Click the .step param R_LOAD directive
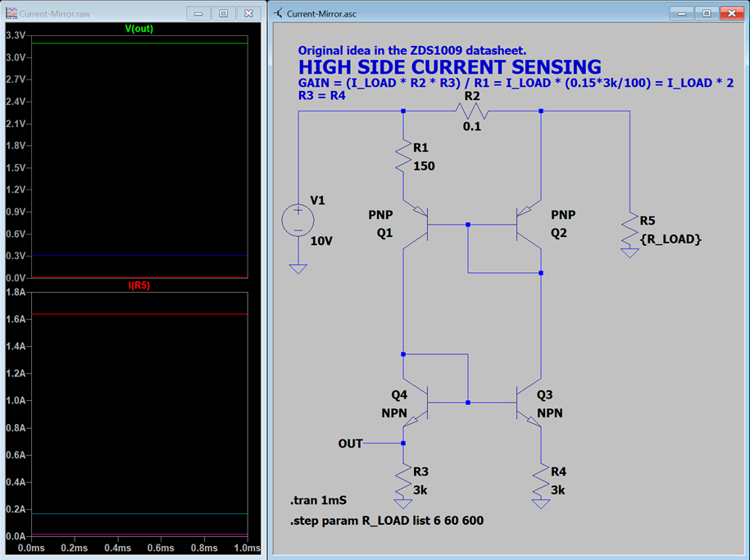Image resolution: width=750 pixels, height=560 pixels. 392,521
